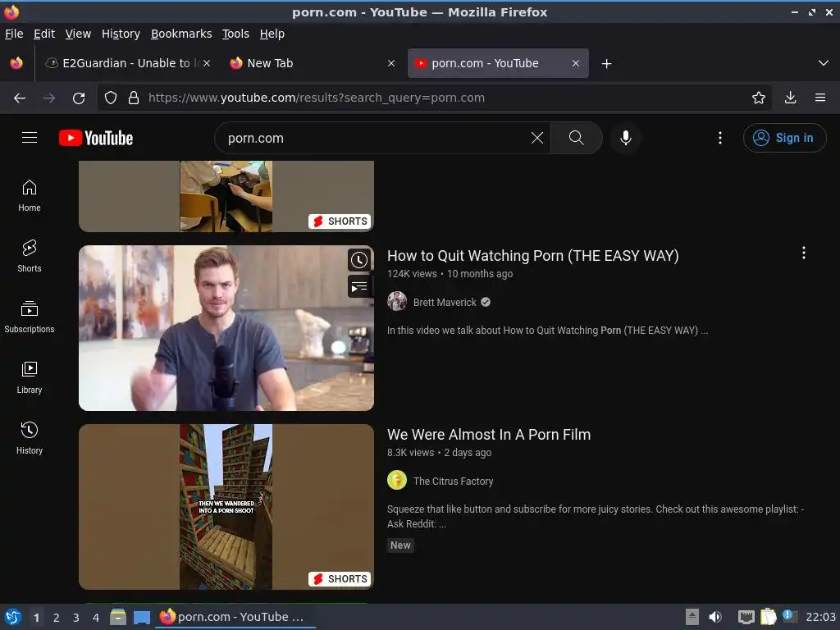Click Brett Maverick channel avatar
The width and height of the screenshot is (840, 630).
(397, 301)
